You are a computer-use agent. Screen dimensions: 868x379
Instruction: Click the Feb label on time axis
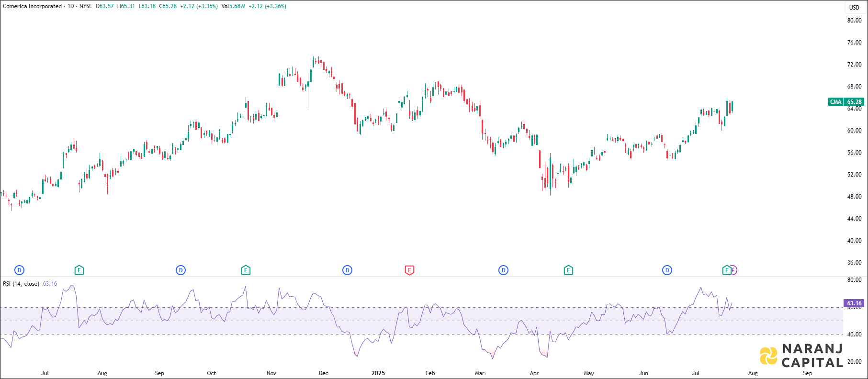(x=430, y=373)
